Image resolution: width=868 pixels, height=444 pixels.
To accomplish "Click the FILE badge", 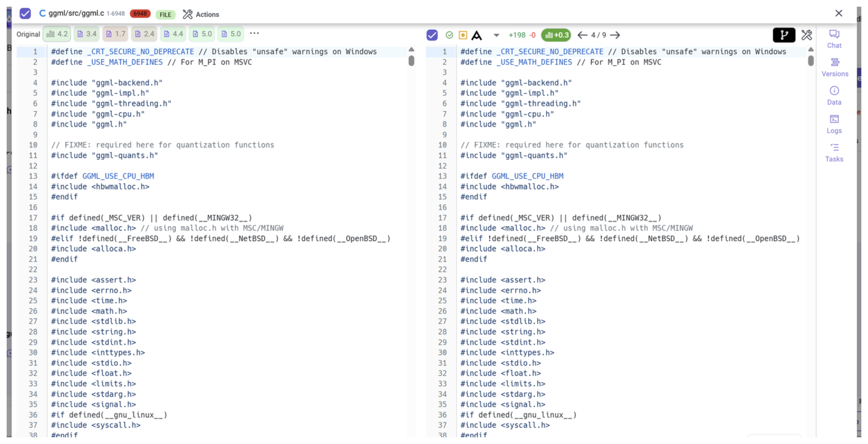I will (x=165, y=14).
